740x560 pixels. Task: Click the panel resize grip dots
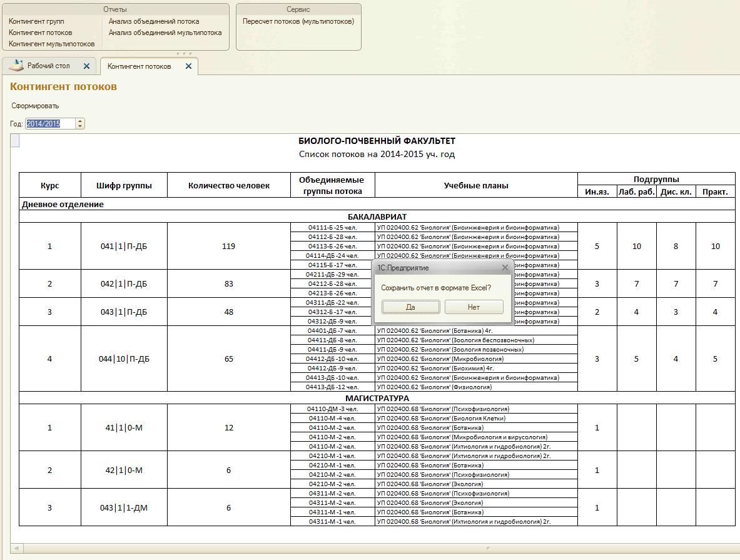(185, 54)
